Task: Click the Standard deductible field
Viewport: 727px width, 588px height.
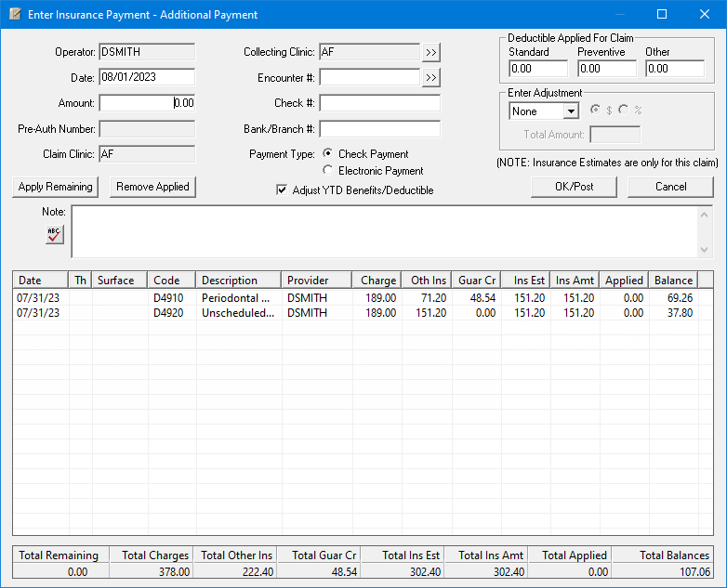Action: point(538,69)
